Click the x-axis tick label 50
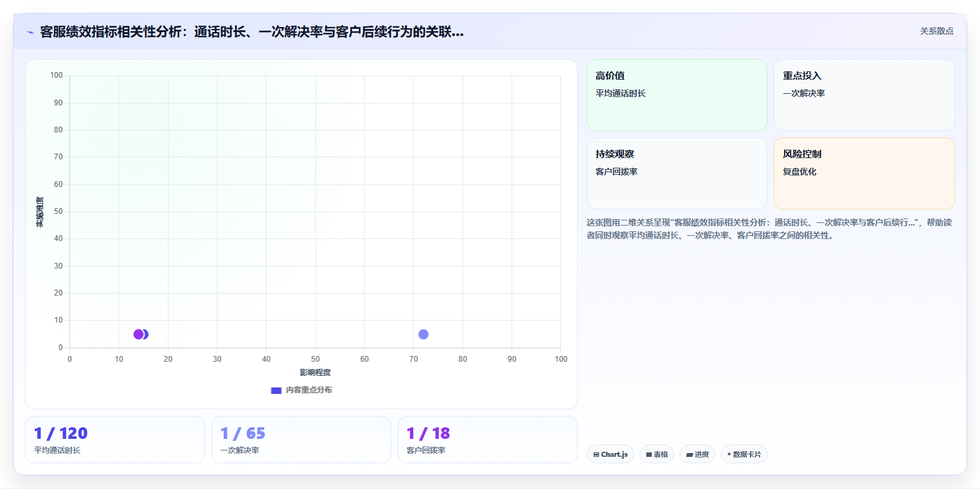 click(x=315, y=359)
